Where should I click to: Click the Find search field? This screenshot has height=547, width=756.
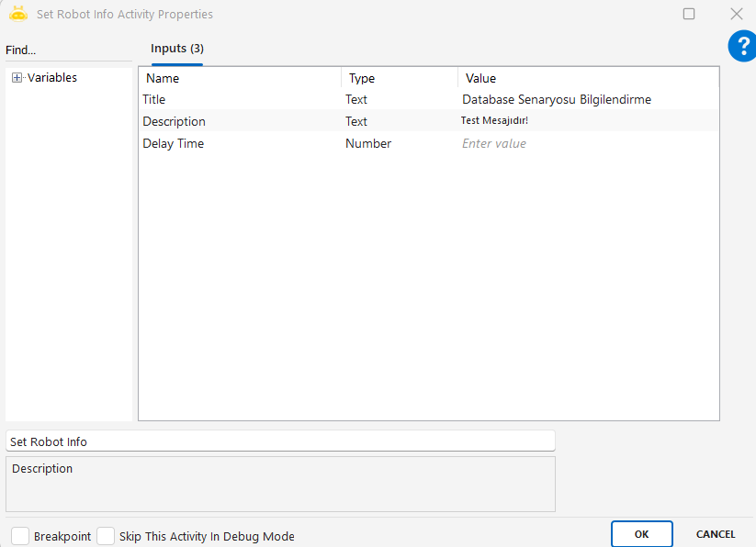point(68,50)
